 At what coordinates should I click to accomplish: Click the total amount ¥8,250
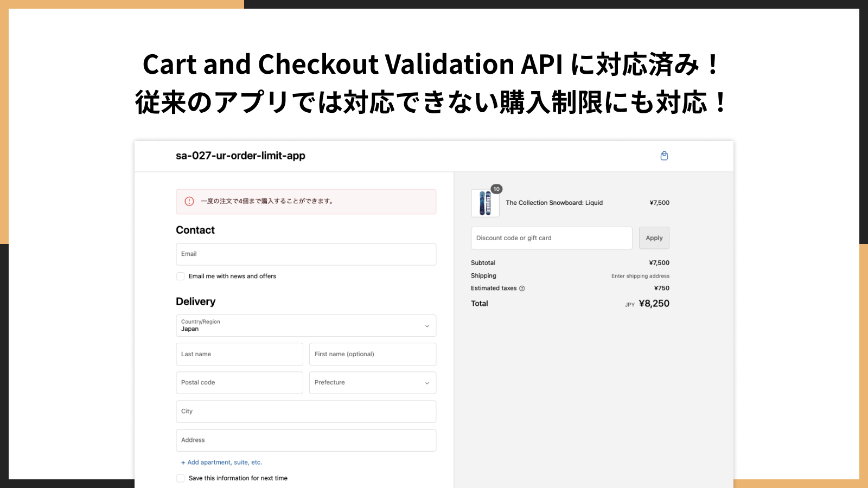(654, 304)
